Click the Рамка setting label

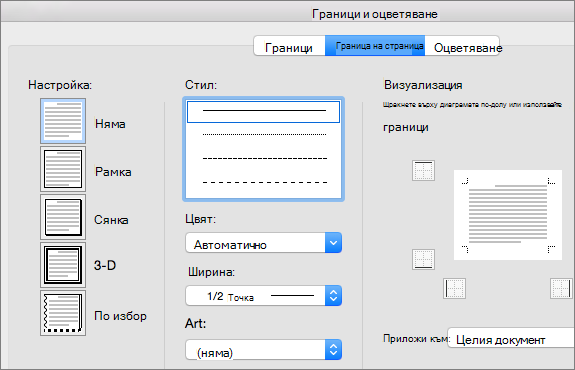[x=113, y=172]
